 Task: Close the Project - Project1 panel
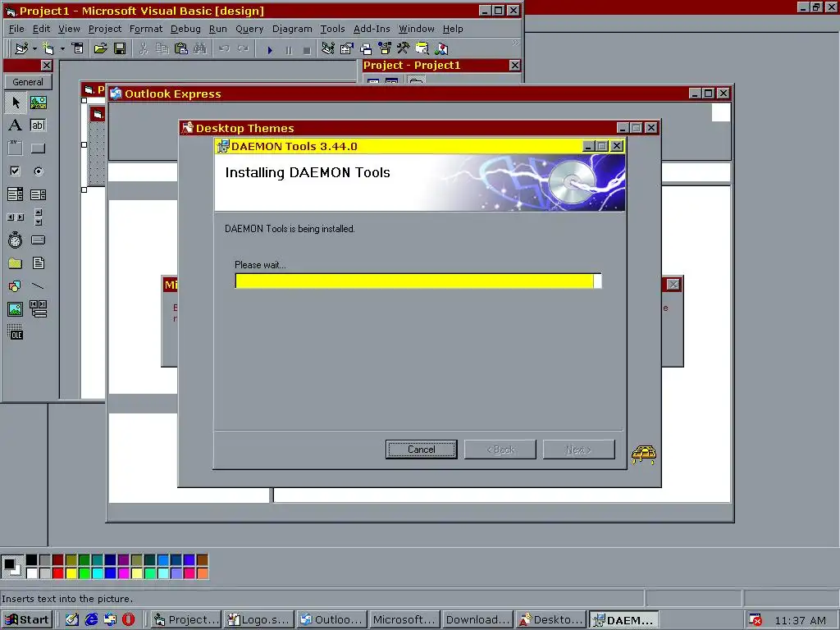pyautogui.click(x=515, y=66)
